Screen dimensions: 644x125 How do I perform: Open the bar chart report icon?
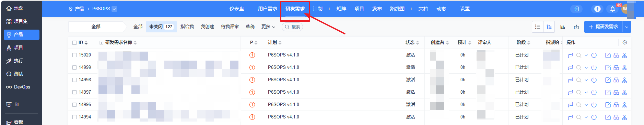563,27
